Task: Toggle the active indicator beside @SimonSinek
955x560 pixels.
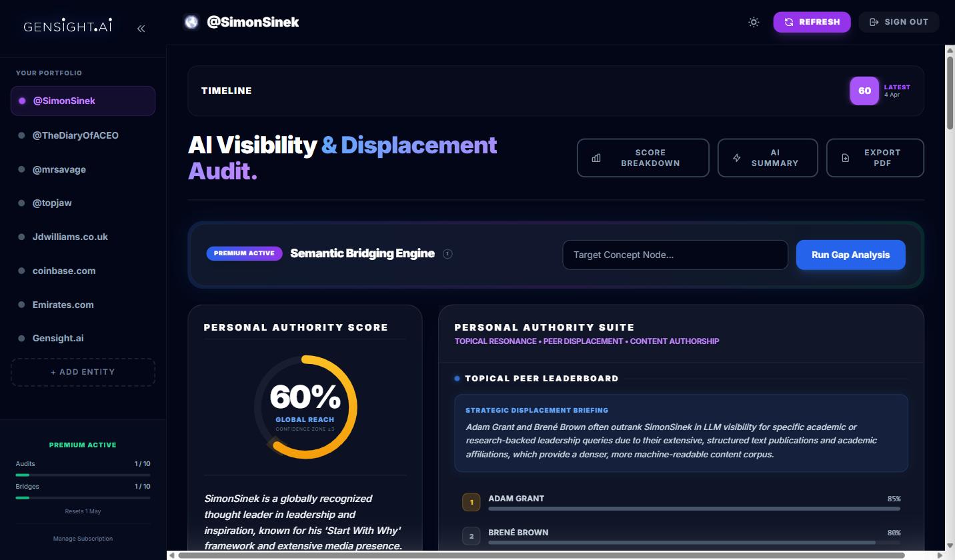Action: pyautogui.click(x=20, y=101)
